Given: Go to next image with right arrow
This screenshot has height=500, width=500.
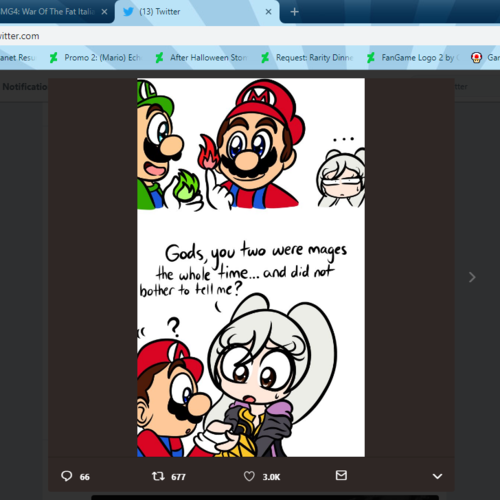Looking at the screenshot, I should tap(472, 277).
